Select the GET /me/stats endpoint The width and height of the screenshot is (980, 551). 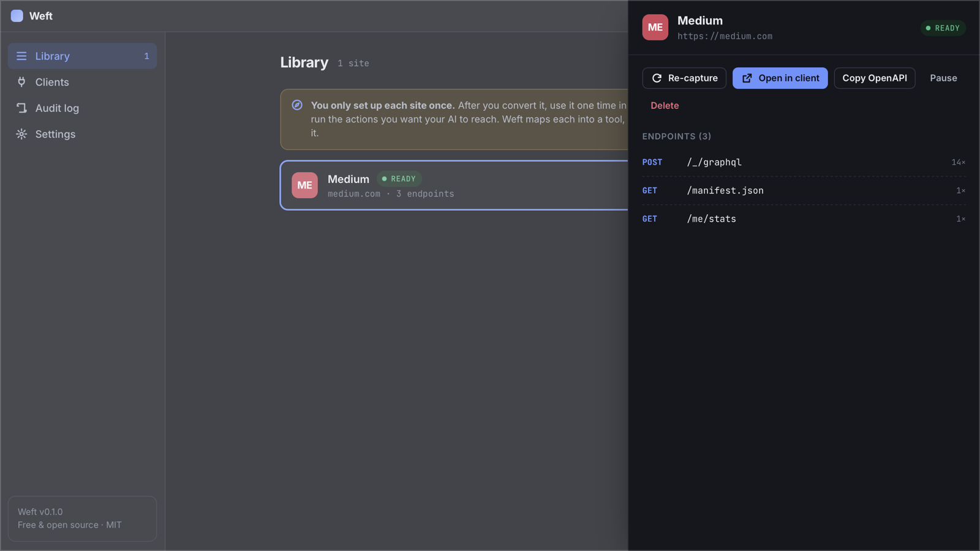click(804, 219)
